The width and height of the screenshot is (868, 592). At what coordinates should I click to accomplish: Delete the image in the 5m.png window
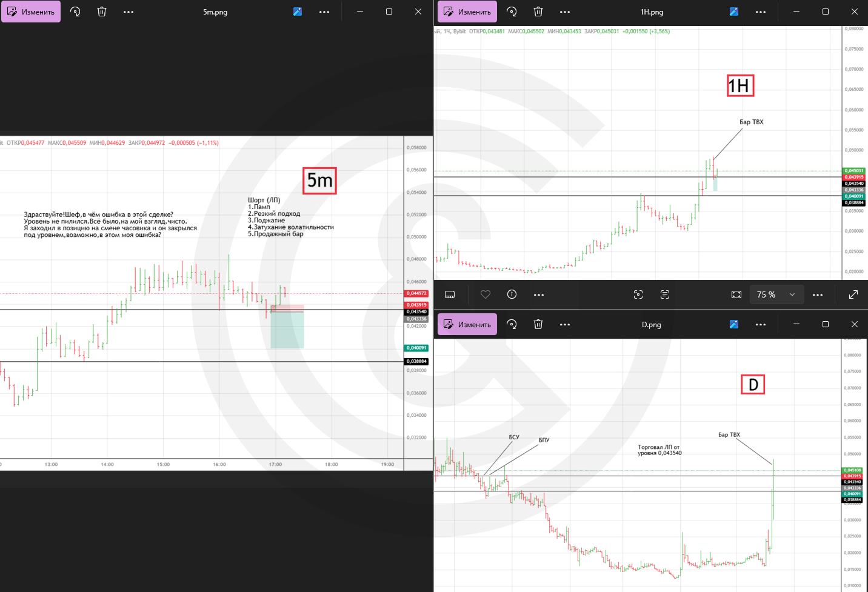pos(102,12)
